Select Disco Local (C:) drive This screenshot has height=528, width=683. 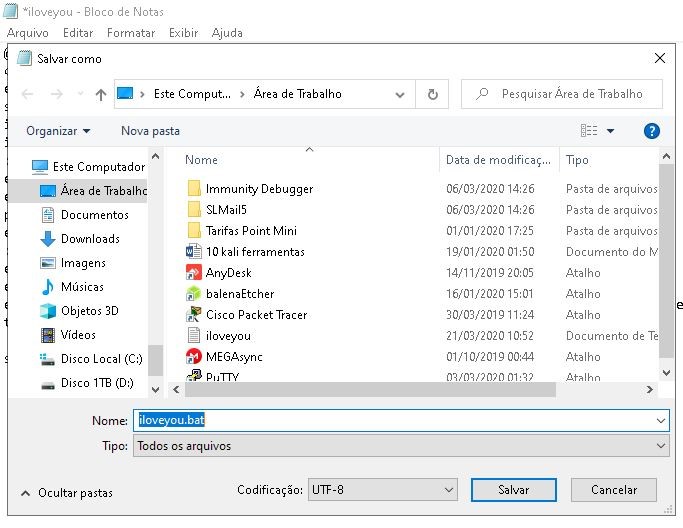pyautogui.click(x=100, y=359)
